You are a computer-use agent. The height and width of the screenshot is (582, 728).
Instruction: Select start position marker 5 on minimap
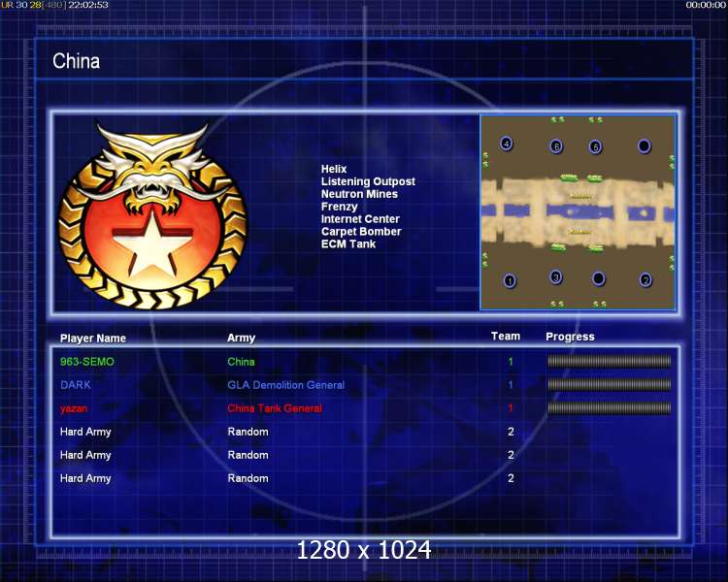pos(595,146)
